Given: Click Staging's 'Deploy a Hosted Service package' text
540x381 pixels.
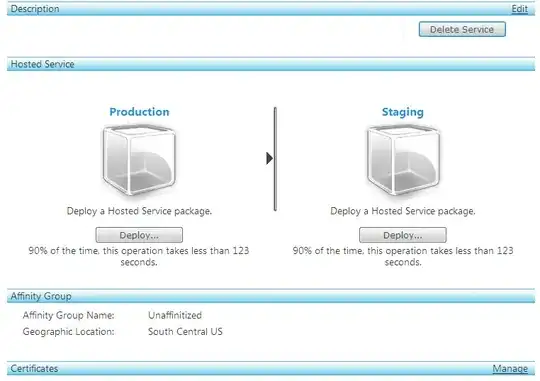Looking at the screenshot, I should click(x=403, y=211).
